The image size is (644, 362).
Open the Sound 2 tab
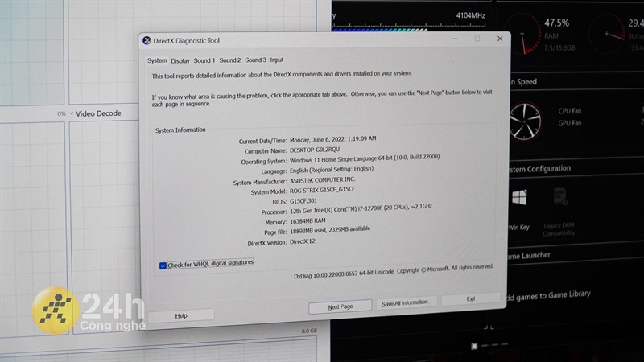click(x=229, y=60)
